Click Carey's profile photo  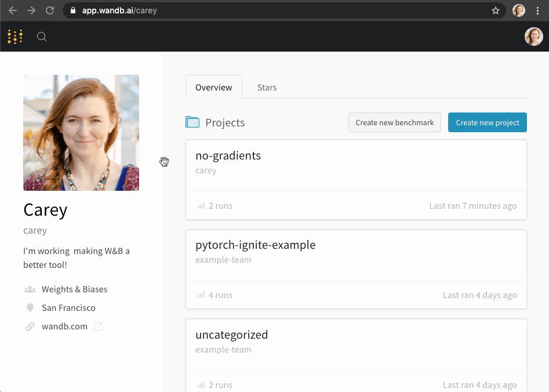[81, 132]
